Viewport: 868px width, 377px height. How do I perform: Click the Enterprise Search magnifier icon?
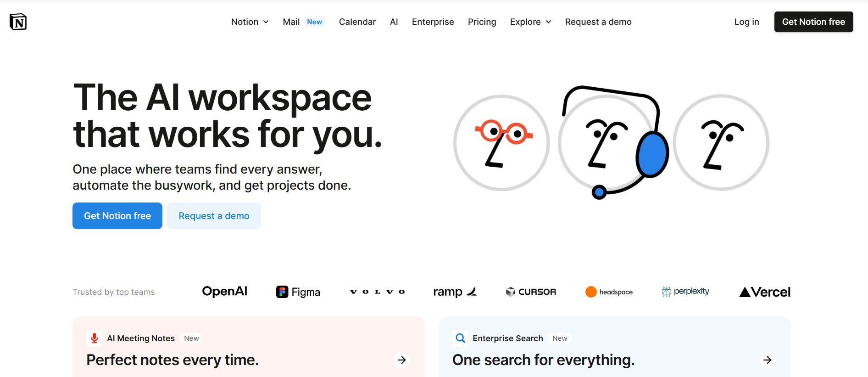click(460, 338)
